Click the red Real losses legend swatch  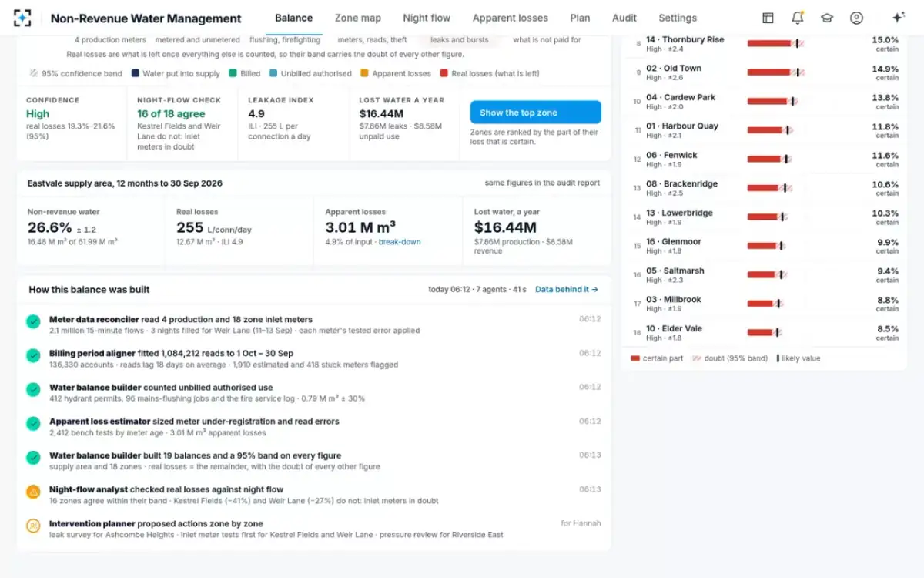[444, 73]
